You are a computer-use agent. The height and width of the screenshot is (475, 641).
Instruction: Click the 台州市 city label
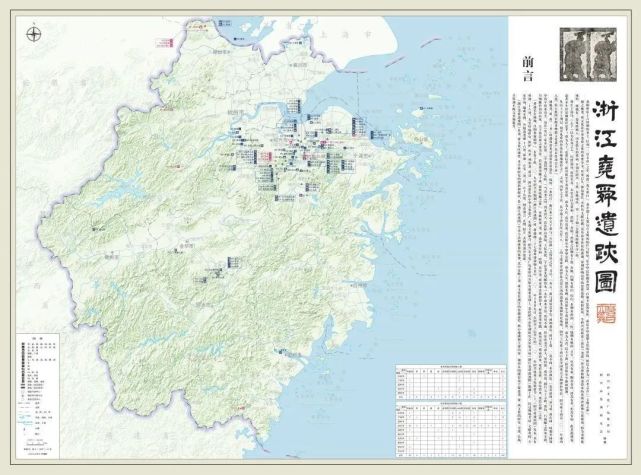pos(361,285)
